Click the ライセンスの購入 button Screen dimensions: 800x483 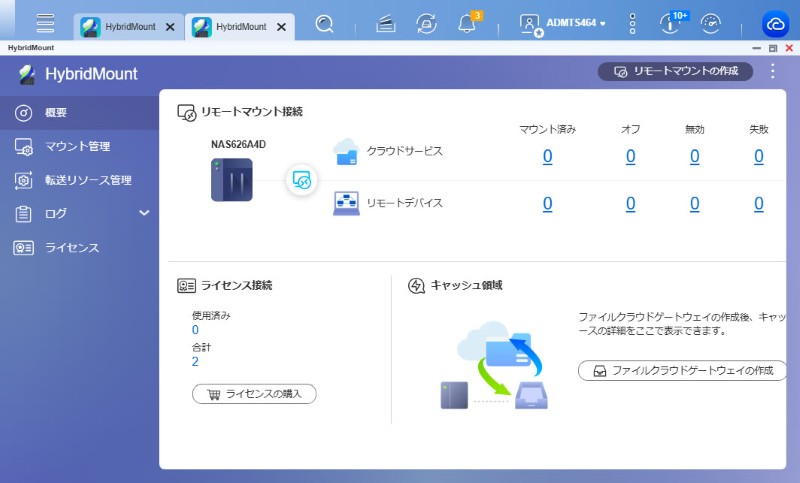coord(254,394)
